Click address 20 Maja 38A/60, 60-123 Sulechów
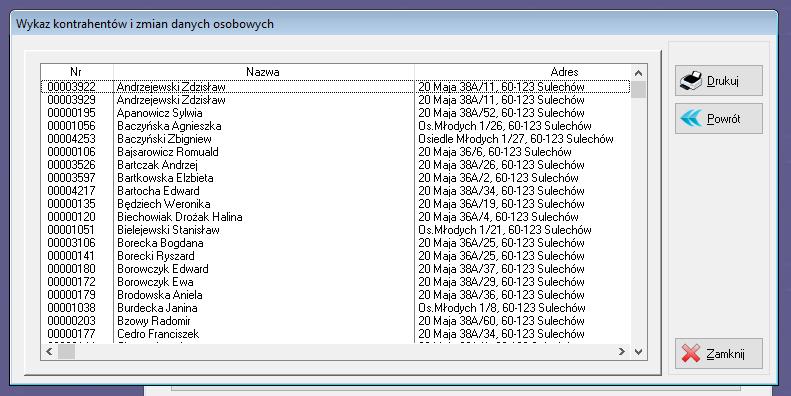The image size is (791, 396). coord(501,321)
